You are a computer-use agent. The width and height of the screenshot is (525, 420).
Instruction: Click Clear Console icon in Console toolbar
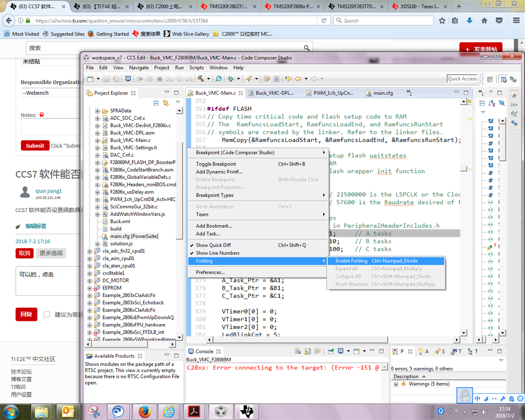tap(298, 351)
